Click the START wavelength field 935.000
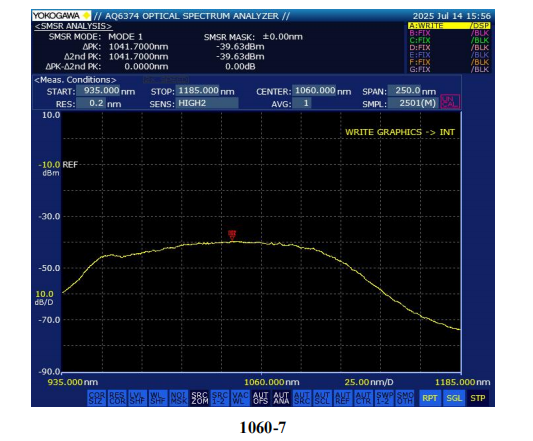Image resolution: width=533 pixels, height=441 pixels. 98,90
